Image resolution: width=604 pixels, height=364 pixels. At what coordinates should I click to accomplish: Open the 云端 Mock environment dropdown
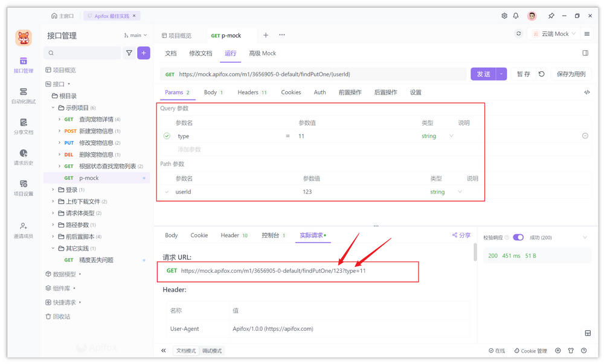pos(554,34)
